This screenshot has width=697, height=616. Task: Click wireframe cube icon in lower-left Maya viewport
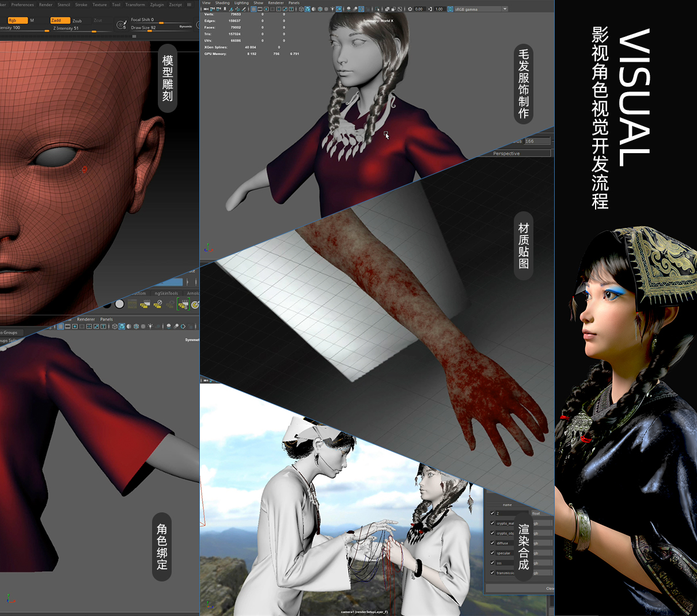(115, 326)
